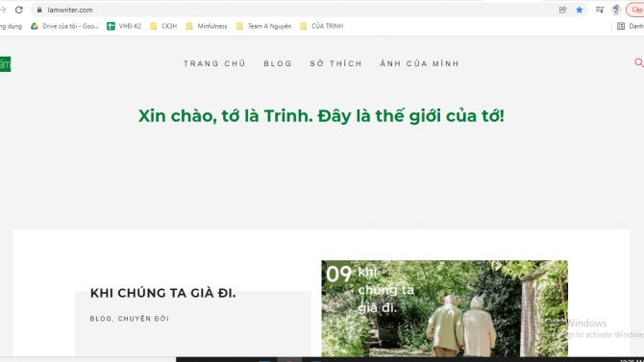Open the CỦA TRINH bookmark folder
The image size is (644, 362).
[322, 26]
